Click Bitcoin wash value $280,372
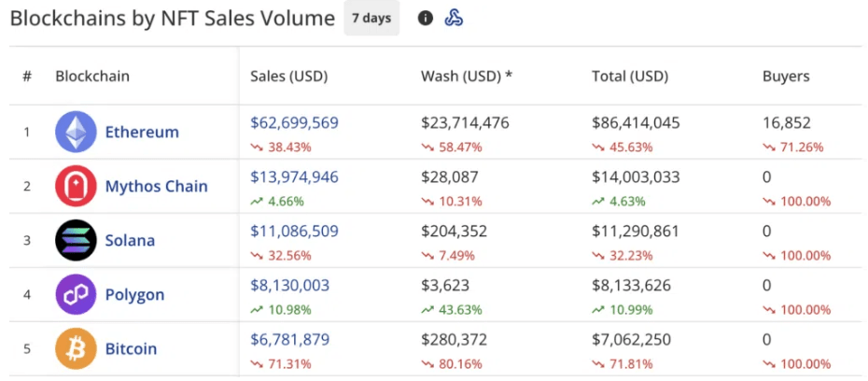Screen dimensions: 868x381 [454, 339]
